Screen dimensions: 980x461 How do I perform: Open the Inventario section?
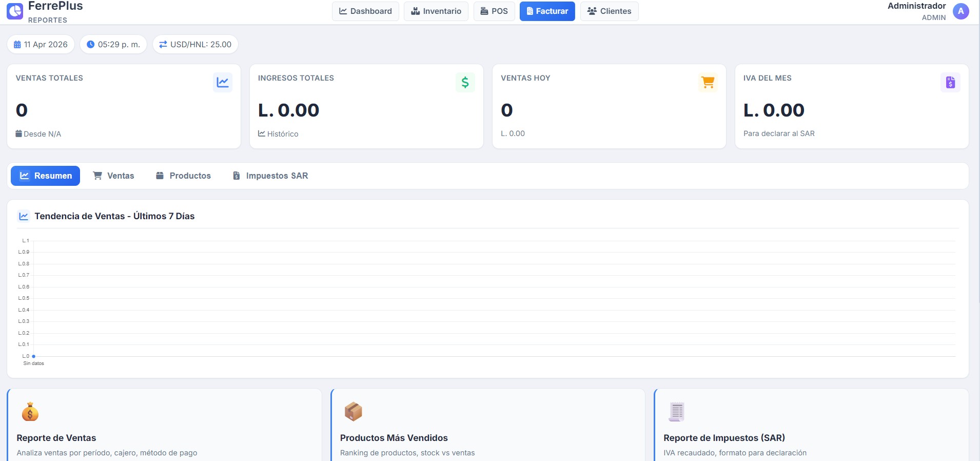[436, 11]
